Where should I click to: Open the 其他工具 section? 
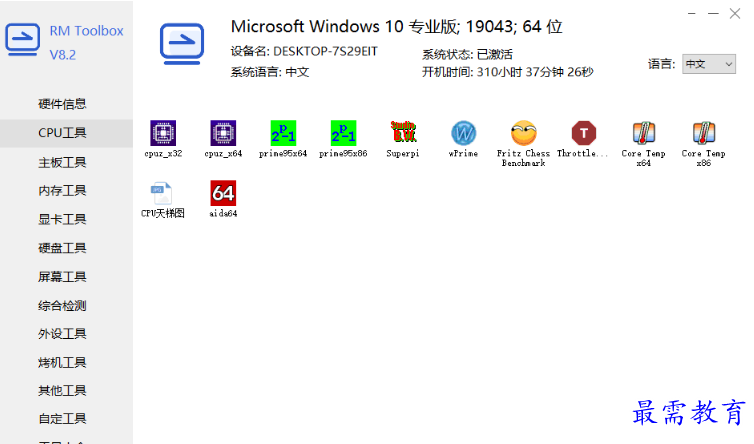(x=62, y=391)
